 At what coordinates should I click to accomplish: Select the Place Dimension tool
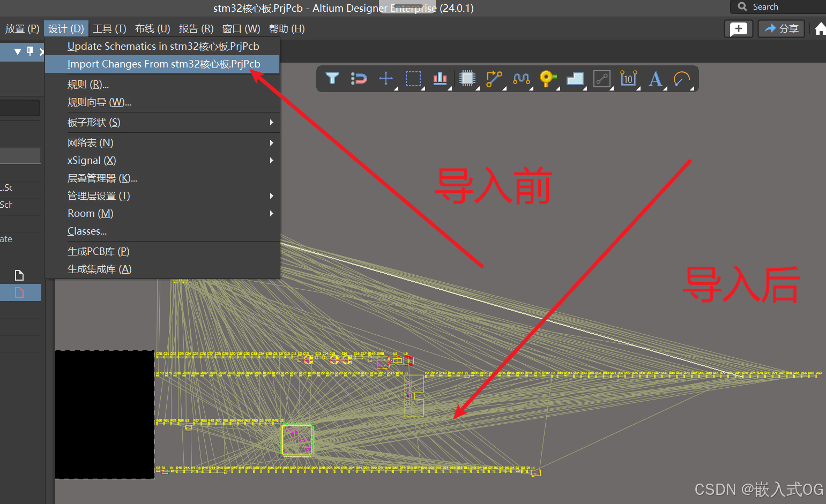coord(628,79)
